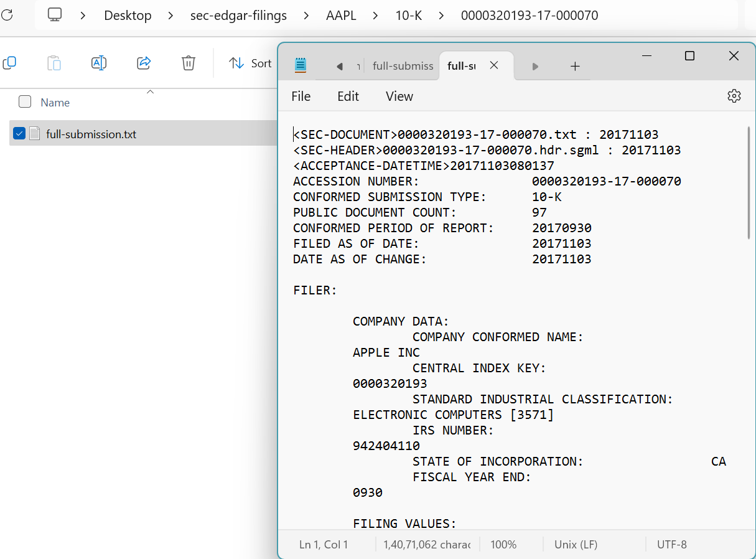The width and height of the screenshot is (756, 559).
Task: Click the CONFORMED PERIOD OF REPORT line
Action: [x=442, y=228]
